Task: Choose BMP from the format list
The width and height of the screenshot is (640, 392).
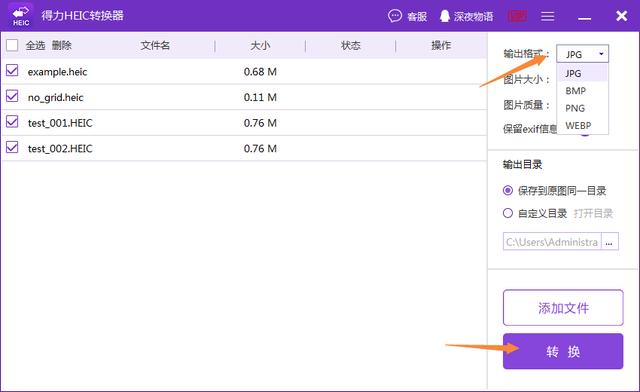Action: [x=582, y=91]
